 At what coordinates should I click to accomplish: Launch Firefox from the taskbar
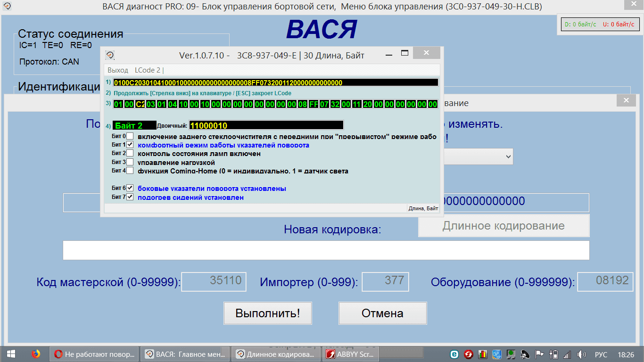[x=36, y=354]
